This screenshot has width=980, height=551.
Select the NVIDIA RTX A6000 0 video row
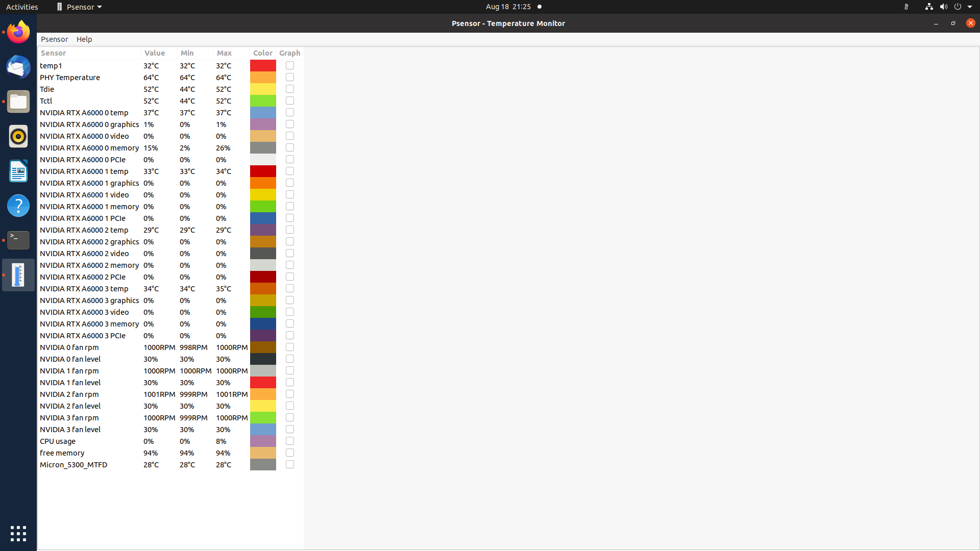[x=170, y=136]
